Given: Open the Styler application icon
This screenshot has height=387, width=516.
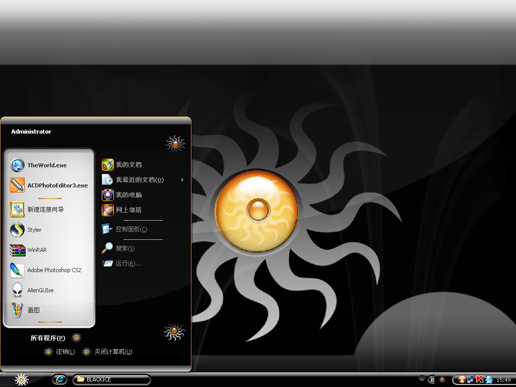Looking at the screenshot, I should tap(17, 230).
